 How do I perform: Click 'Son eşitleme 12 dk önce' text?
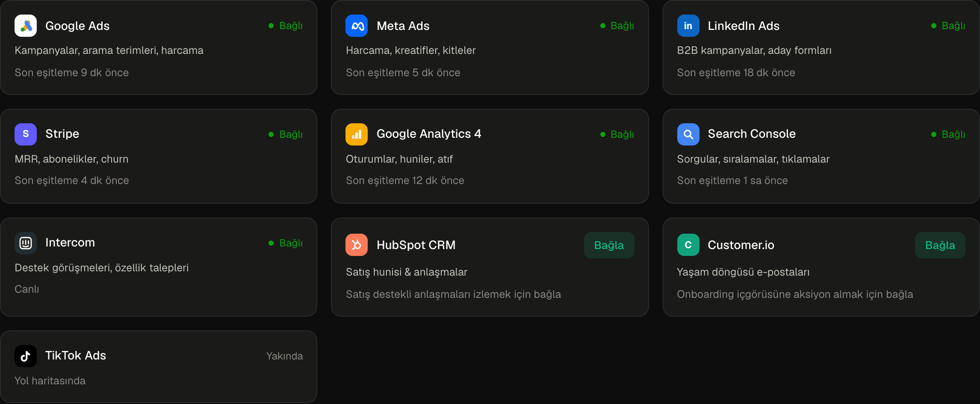[x=405, y=181]
